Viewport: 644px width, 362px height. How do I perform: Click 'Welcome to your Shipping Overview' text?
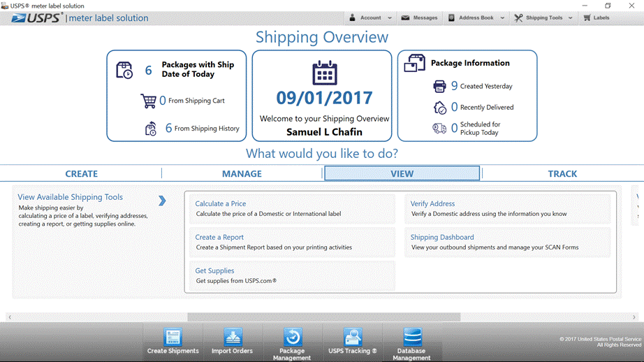click(x=325, y=119)
